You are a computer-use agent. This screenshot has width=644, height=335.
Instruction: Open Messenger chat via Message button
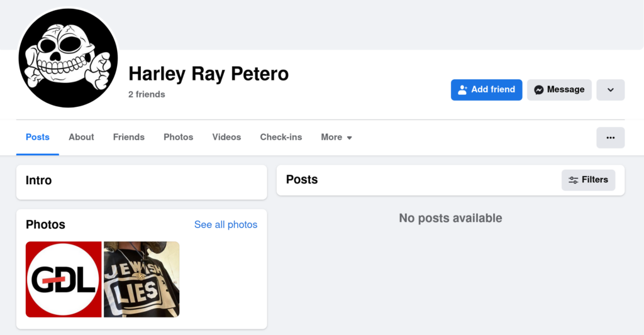tap(559, 89)
